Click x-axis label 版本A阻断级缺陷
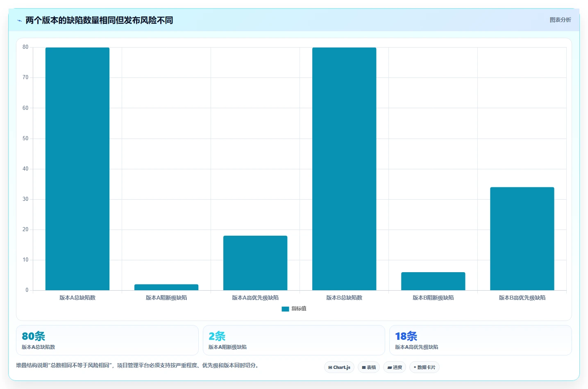The height and width of the screenshot is (389, 588). tap(166, 298)
